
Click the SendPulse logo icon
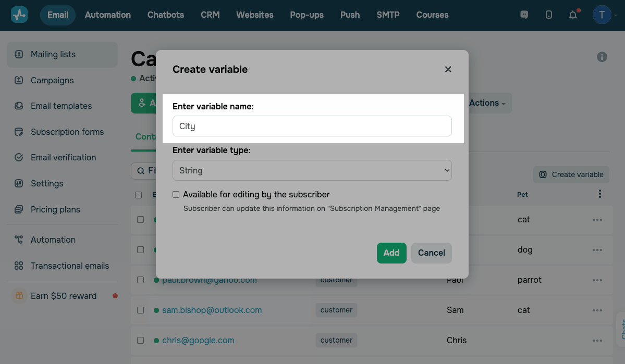pyautogui.click(x=19, y=15)
